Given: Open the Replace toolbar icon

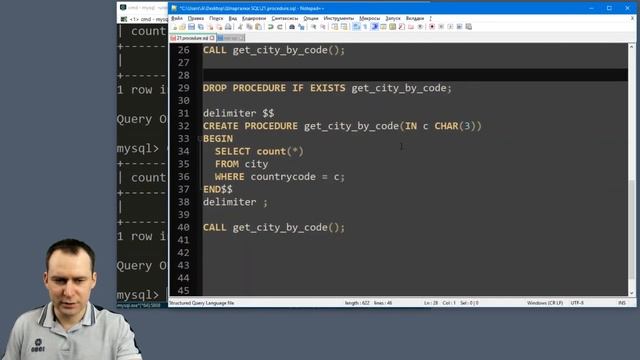Looking at the screenshot, I should coord(301,27).
